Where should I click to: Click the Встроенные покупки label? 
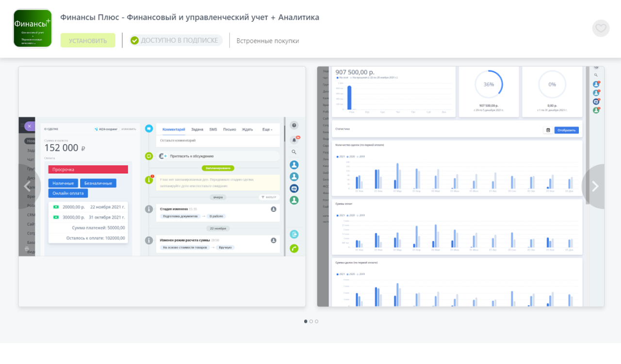[268, 41]
